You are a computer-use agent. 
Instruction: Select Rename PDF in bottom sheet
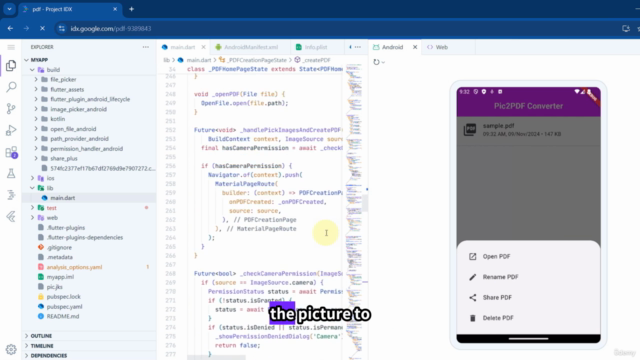528,277
